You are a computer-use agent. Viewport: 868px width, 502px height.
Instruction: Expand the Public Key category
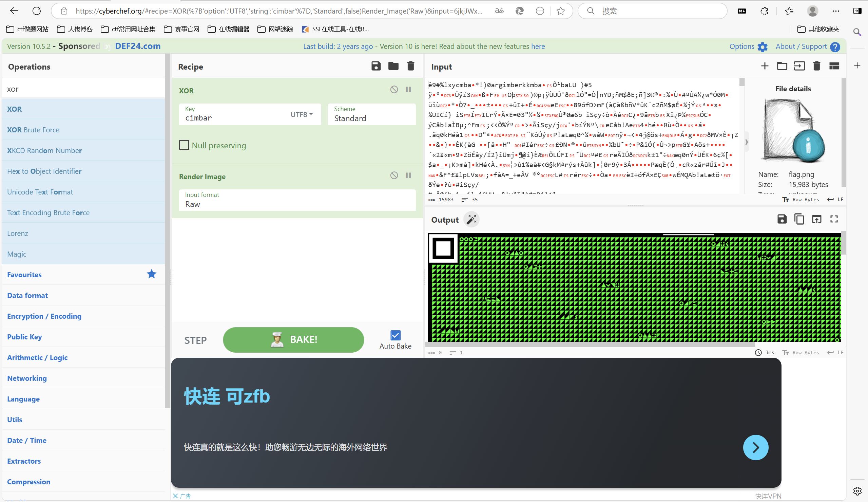pos(83,336)
